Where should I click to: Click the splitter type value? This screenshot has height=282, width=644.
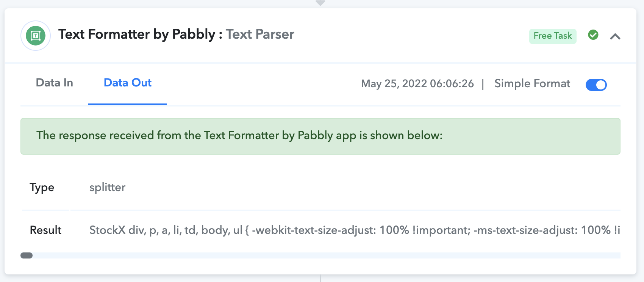coord(107,187)
